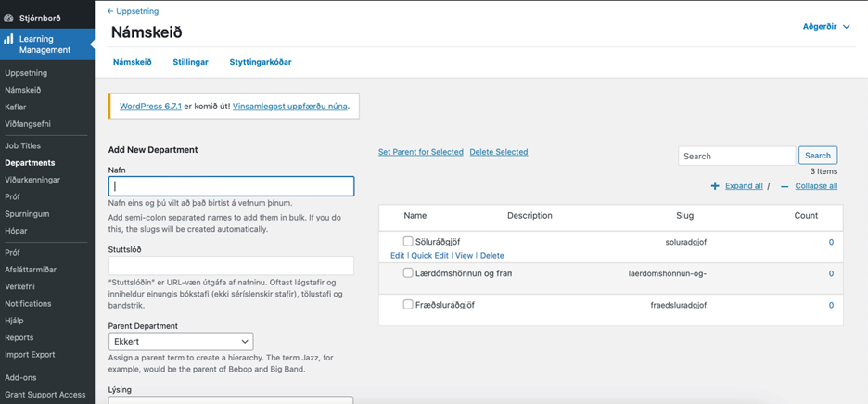Switch to the Stillingar tab
The height and width of the screenshot is (404, 868).
(190, 62)
